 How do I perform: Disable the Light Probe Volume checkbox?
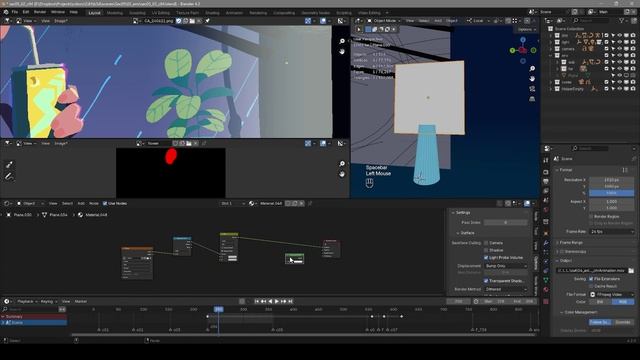(486, 258)
